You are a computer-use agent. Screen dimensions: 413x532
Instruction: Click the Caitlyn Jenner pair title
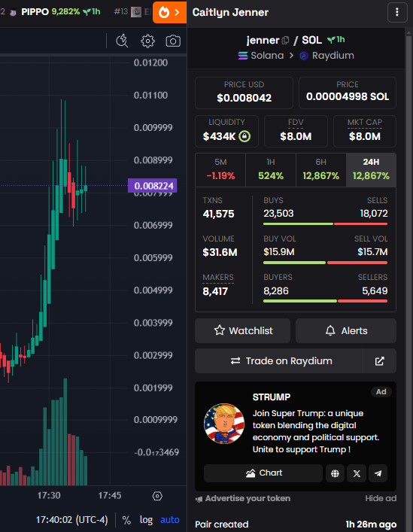230,13
